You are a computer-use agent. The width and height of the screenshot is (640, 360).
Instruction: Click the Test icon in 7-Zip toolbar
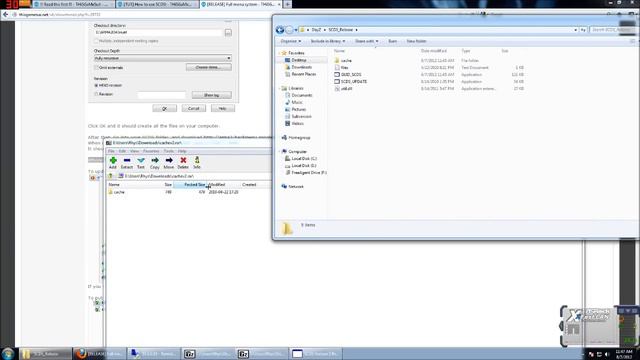(x=141, y=160)
